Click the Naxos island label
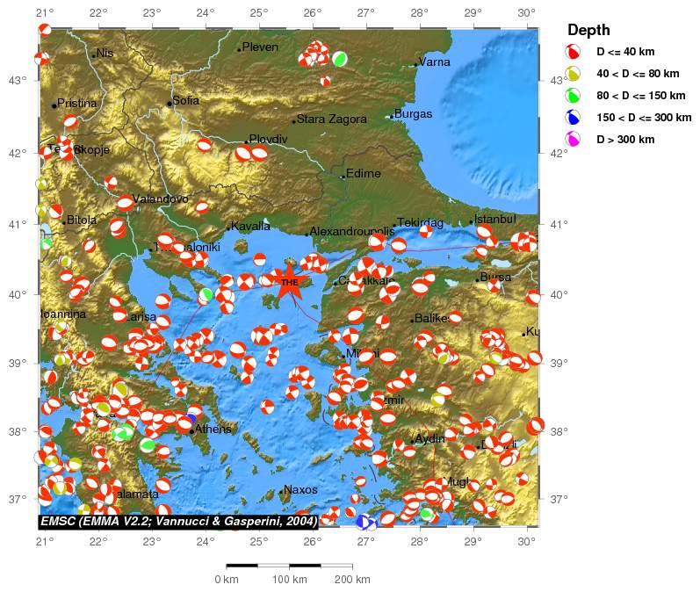Image resolution: width=700 pixels, height=592 pixels. [299, 490]
